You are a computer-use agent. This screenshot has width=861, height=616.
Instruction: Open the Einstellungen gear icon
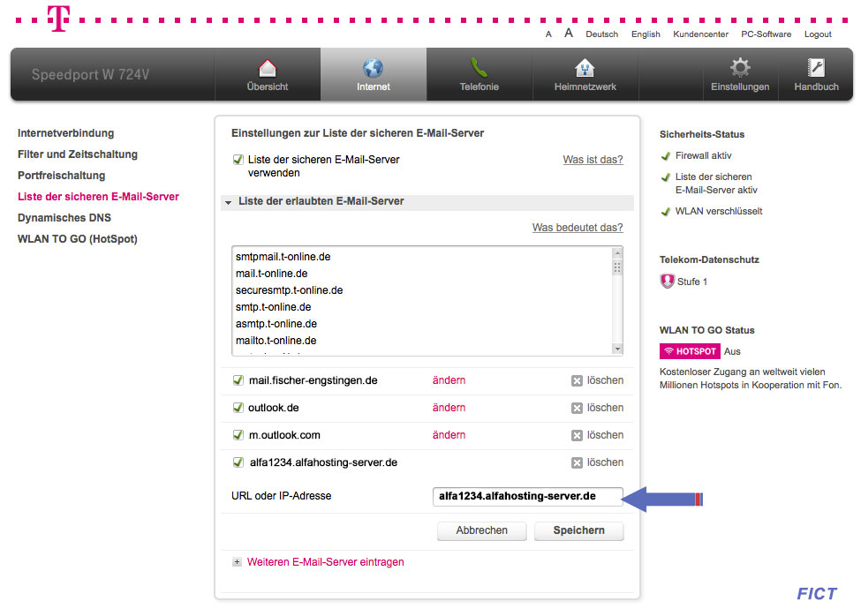point(740,67)
